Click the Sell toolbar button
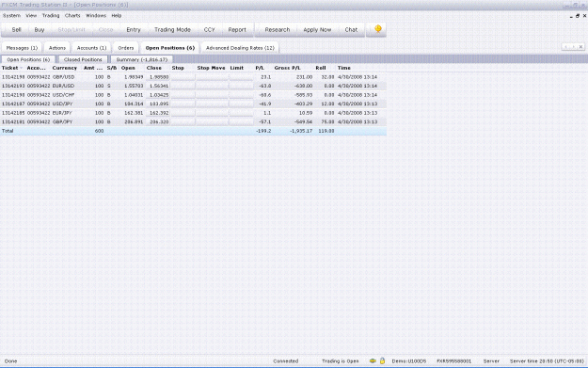The height and width of the screenshot is (368, 588). [16, 29]
